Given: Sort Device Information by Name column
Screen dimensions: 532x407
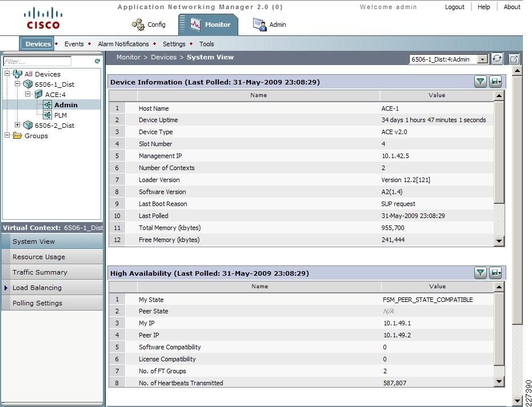Looking at the screenshot, I should (258, 95).
